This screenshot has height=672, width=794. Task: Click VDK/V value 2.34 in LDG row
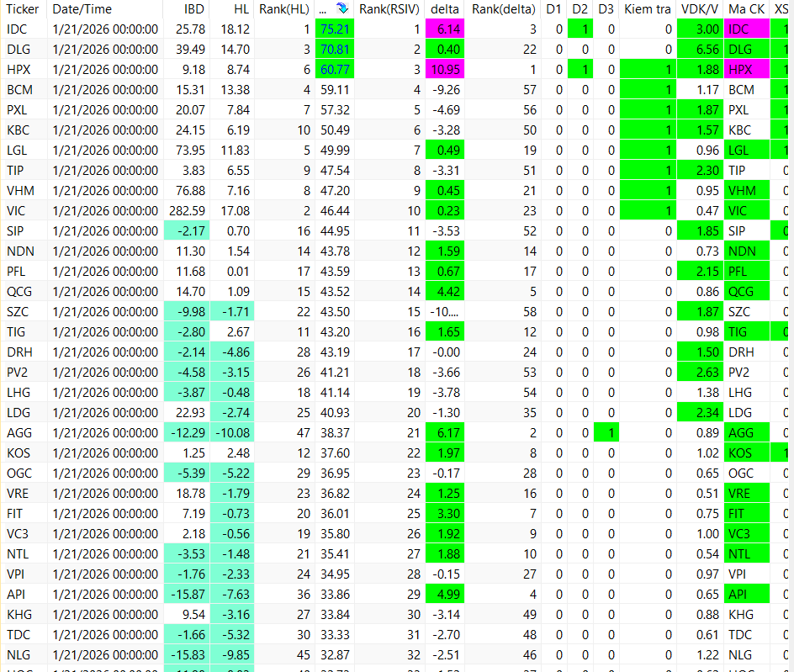701,413
